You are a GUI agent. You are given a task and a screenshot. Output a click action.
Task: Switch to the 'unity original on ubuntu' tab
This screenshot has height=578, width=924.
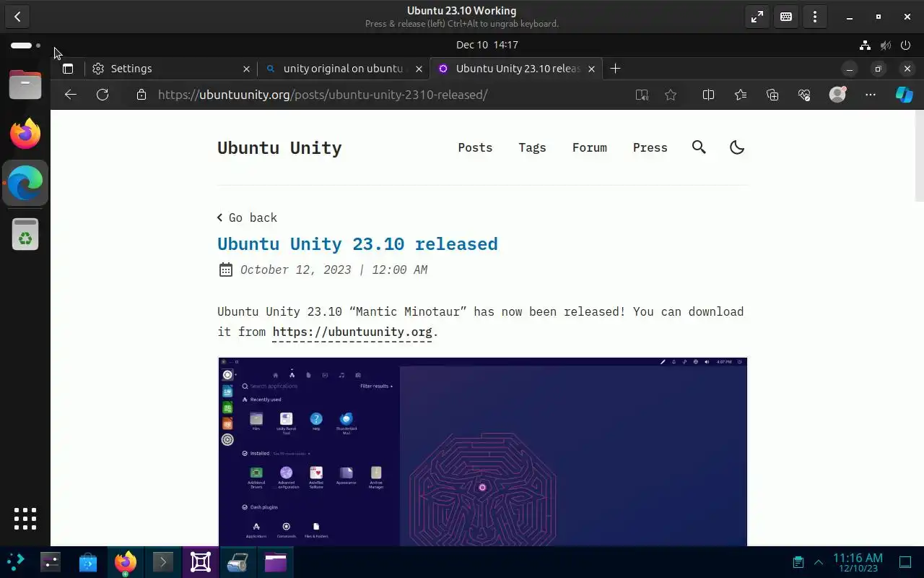[x=344, y=69]
